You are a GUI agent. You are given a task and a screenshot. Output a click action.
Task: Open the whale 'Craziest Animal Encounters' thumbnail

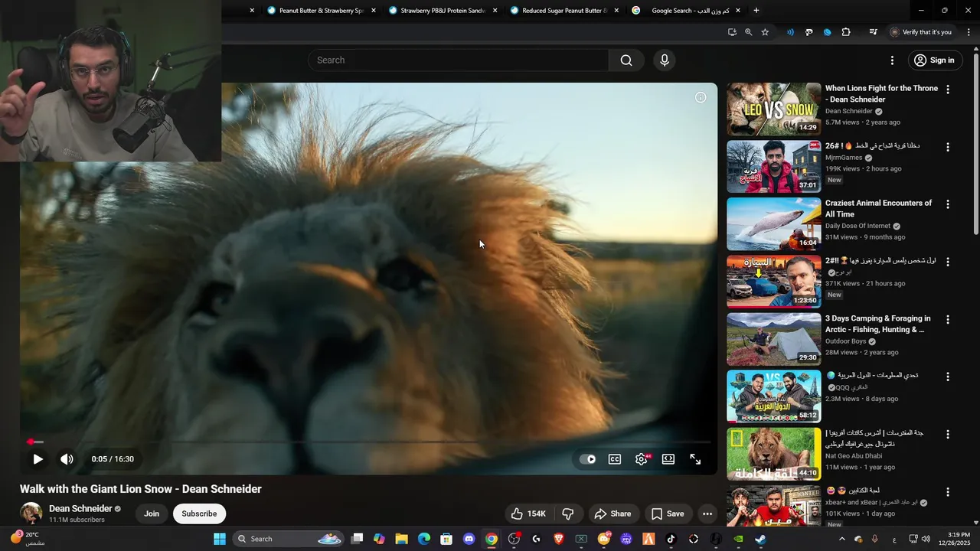point(773,224)
